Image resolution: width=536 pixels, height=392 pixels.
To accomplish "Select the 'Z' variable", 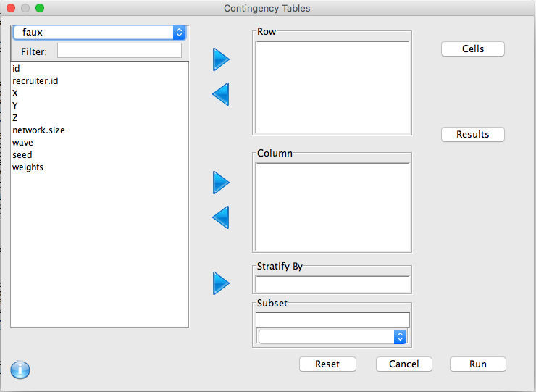I will point(99,117).
